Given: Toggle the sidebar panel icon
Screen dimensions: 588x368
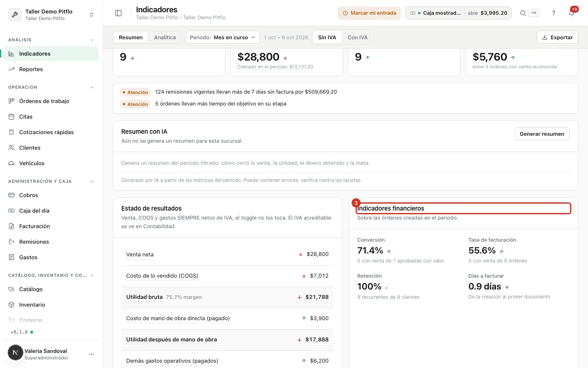Looking at the screenshot, I should 118,13.
